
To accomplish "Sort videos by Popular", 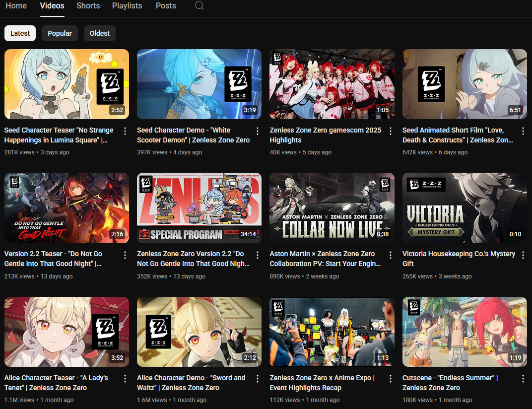I will (x=60, y=33).
